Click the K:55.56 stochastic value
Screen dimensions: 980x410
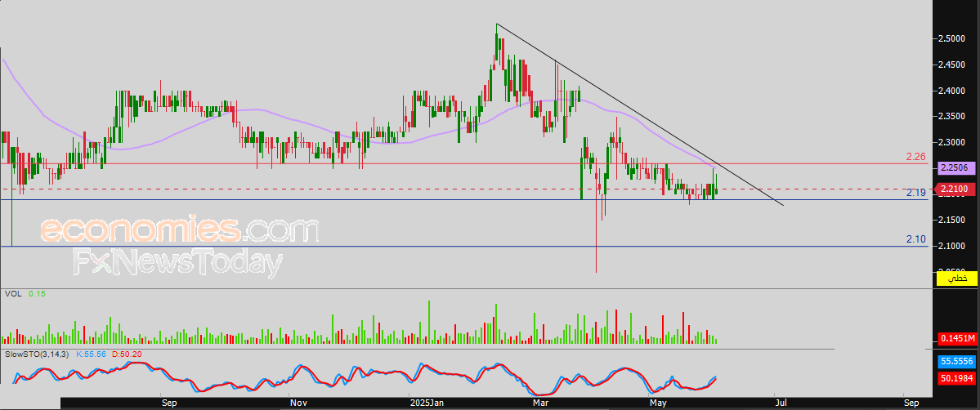pos(92,354)
